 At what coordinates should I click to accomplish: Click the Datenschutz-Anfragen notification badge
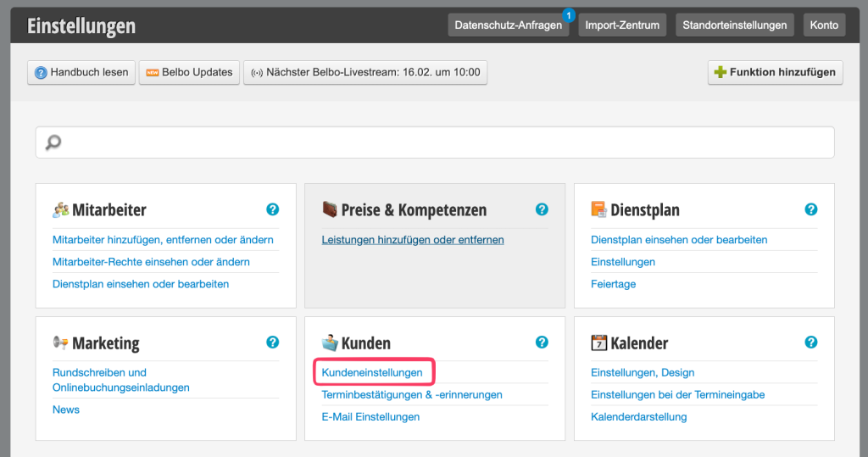click(x=568, y=14)
